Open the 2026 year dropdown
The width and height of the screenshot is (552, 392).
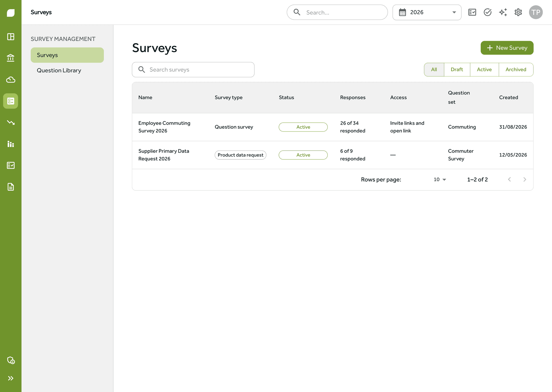pyautogui.click(x=427, y=12)
